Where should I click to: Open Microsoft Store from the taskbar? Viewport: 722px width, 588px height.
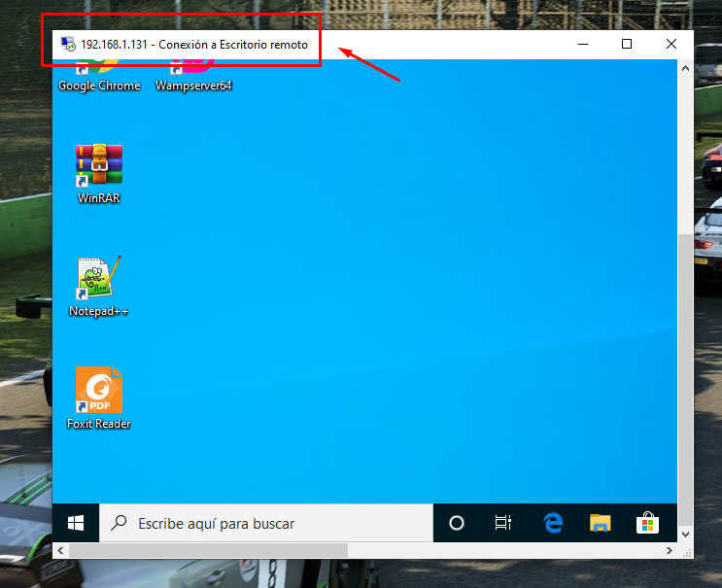[647, 524]
